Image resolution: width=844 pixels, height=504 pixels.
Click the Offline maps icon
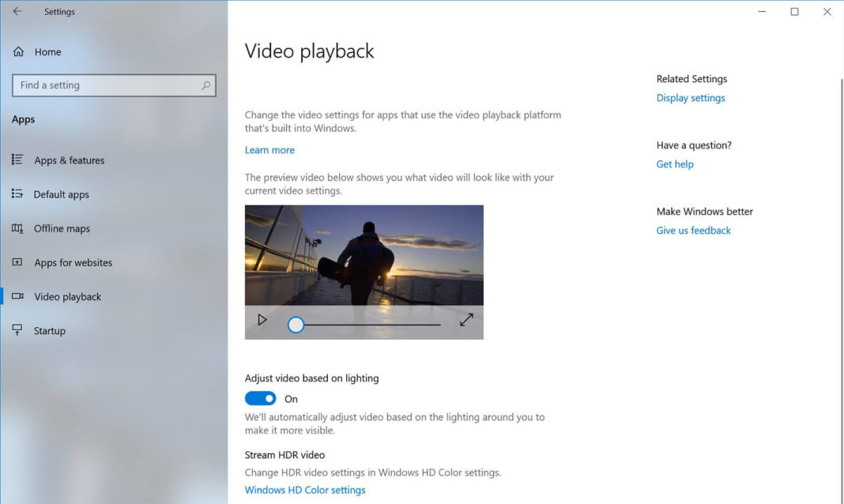[x=17, y=228]
